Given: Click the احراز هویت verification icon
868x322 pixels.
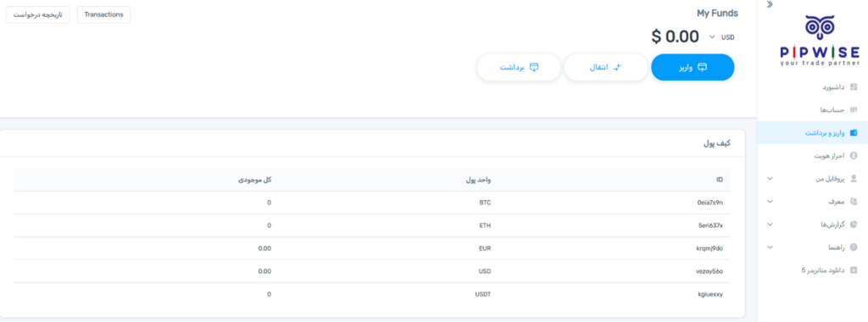Looking at the screenshot, I should click(x=853, y=156).
